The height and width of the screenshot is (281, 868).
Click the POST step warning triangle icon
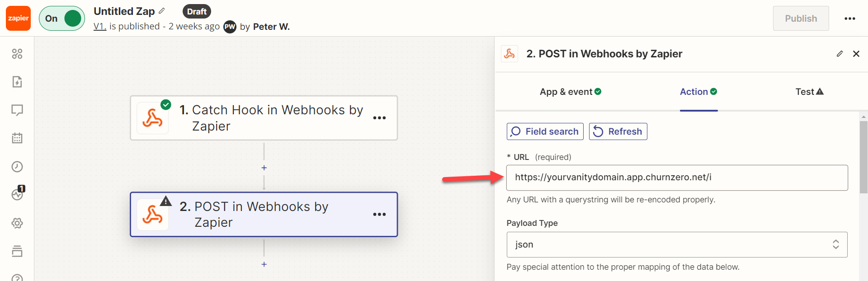coord(166,201)
